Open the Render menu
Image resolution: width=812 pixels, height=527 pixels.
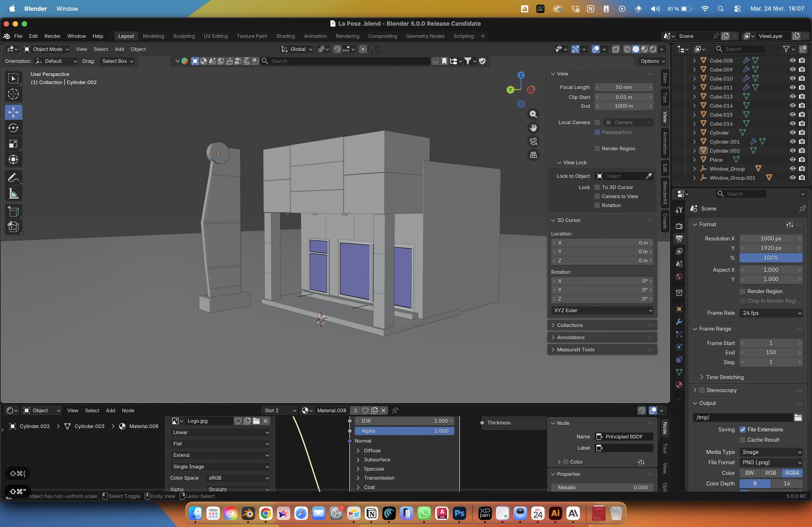point(52,36)
